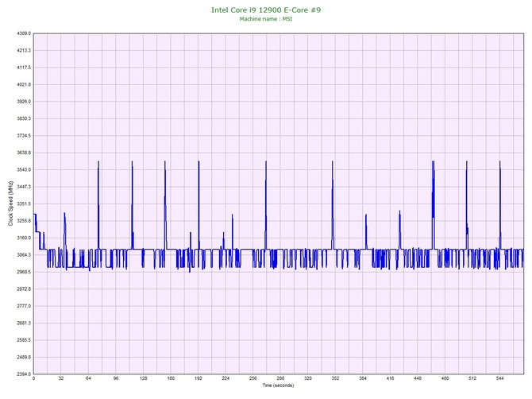
Task: Select the 2872.8 y-axis value
Action: coord(24,289)
